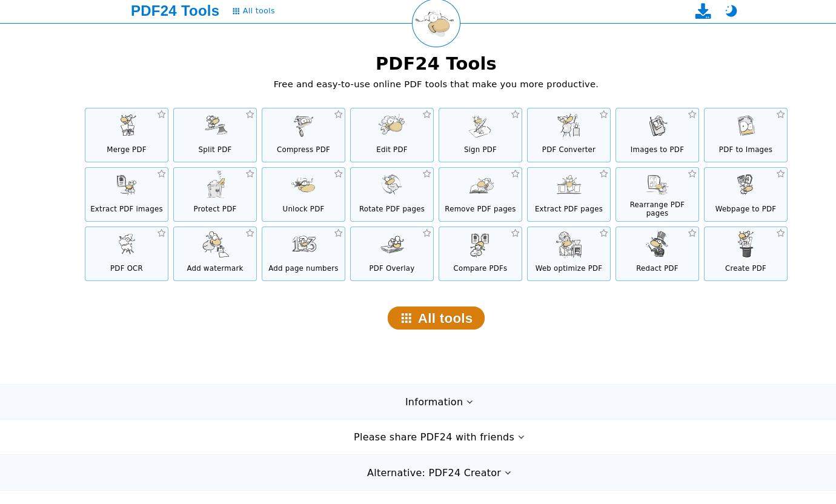The image size is (836, 504).
Task: Open the Add page numbers icon
Action: [304, 244]
